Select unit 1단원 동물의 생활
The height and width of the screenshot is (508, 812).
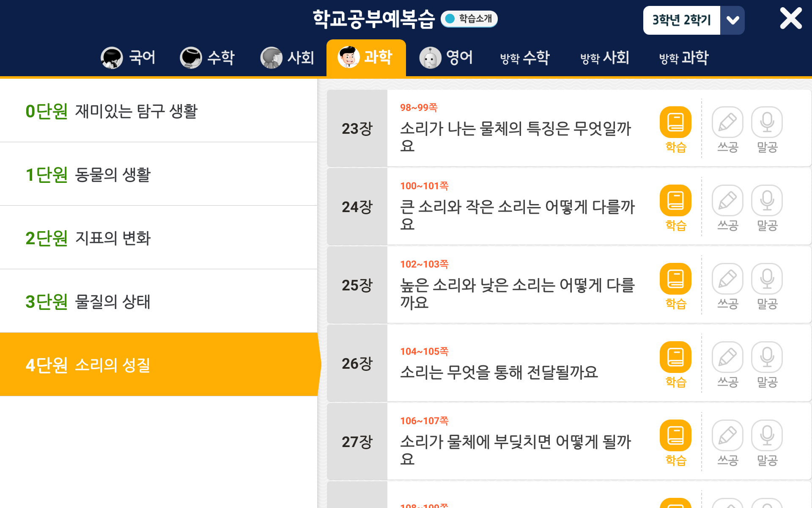click(159, 174)
